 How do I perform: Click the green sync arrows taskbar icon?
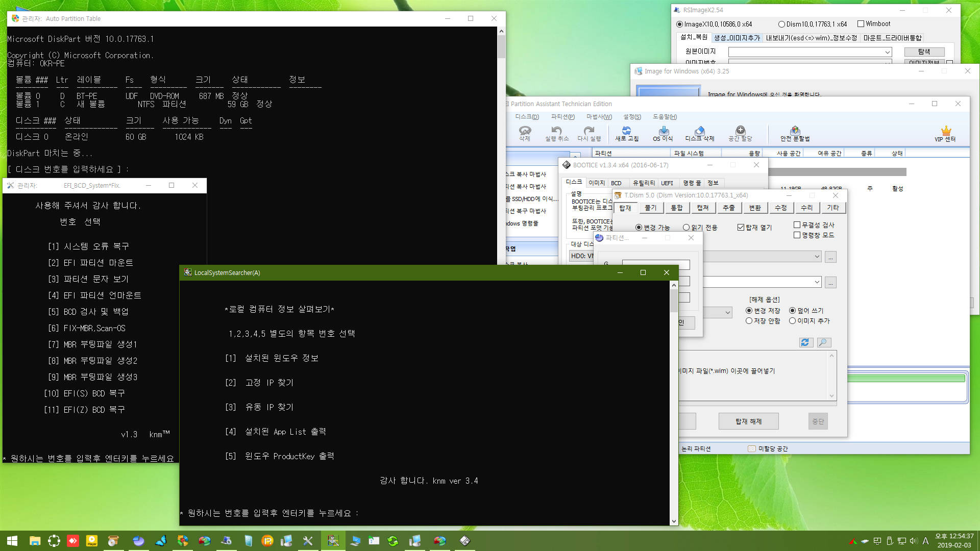click(393, 541)
